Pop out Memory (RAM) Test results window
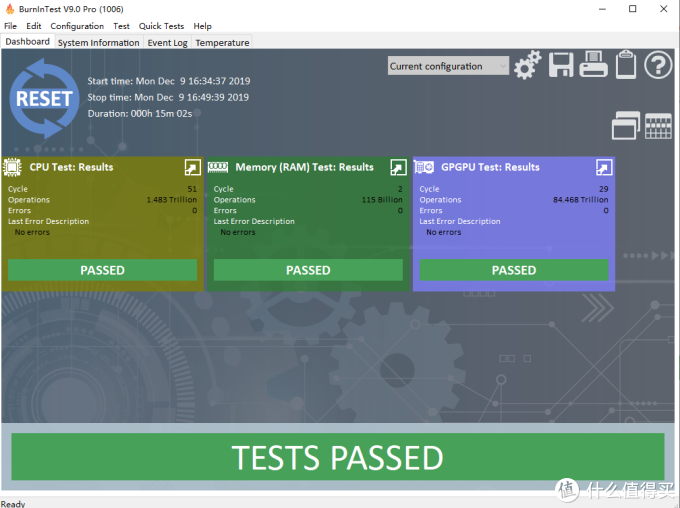Viewport: 680px width, 508px height. tap(398, 167)
